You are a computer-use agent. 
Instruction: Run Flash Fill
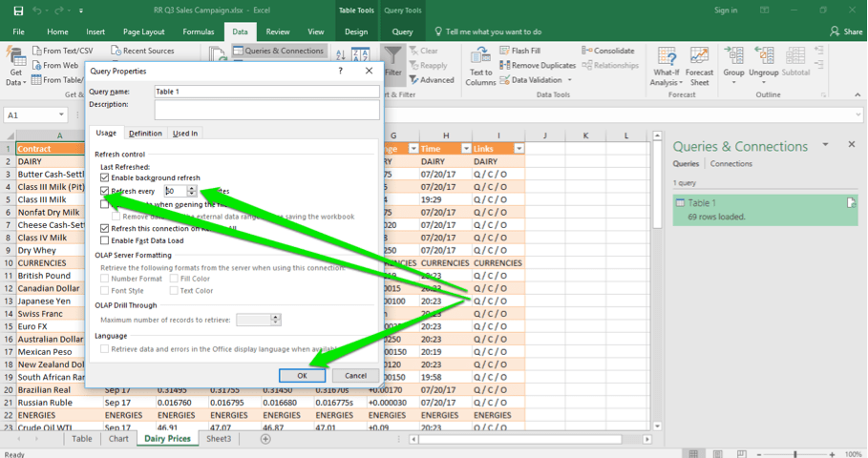519,51
